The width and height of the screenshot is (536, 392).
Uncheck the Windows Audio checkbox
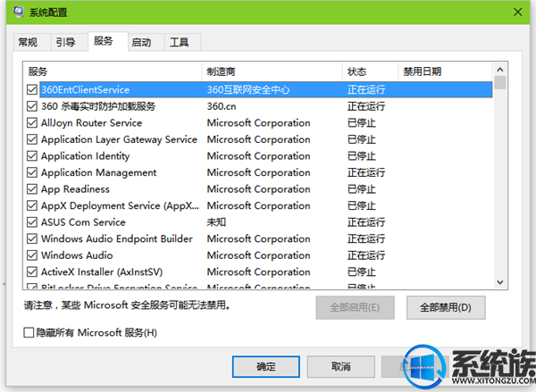32,255
